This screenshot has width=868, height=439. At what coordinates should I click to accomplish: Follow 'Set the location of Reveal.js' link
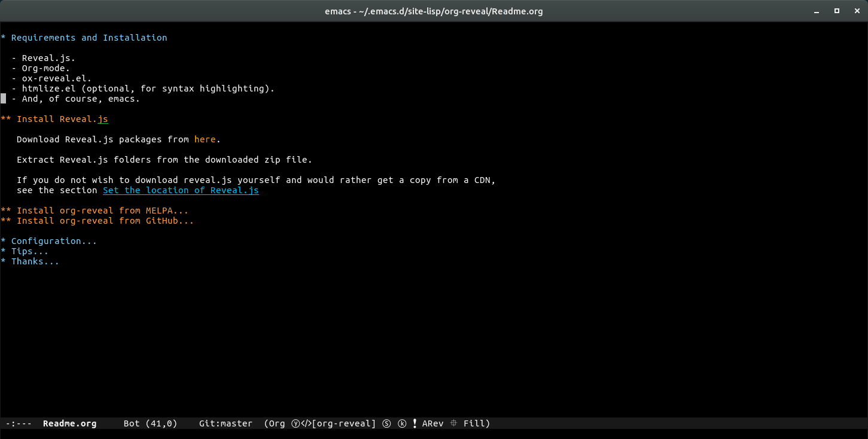pos(181,190)
